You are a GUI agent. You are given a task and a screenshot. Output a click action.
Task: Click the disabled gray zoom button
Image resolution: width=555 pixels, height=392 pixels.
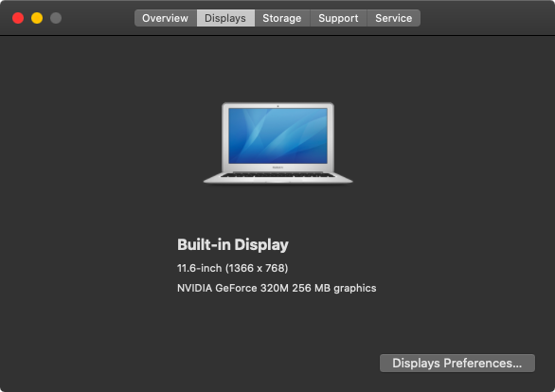pyautogui.click(x=56, y=18)
